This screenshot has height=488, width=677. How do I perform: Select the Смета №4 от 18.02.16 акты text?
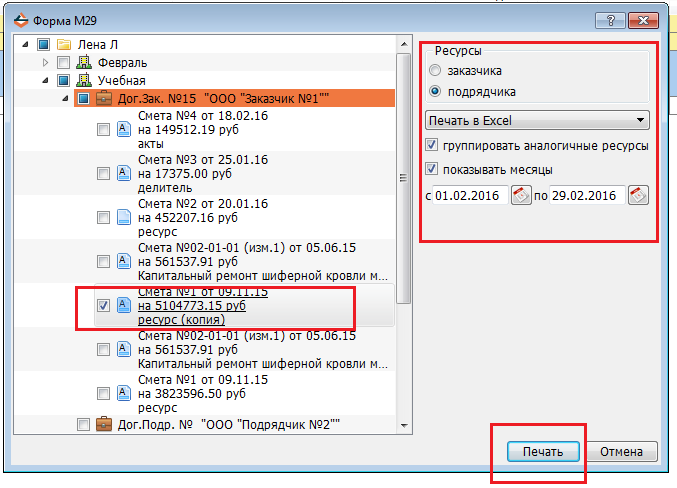coord(203,130)
